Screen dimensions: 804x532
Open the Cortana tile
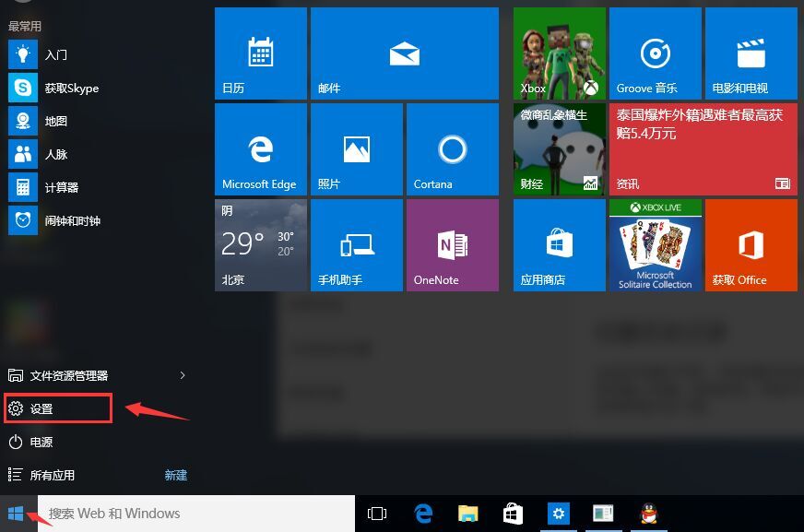452,149
